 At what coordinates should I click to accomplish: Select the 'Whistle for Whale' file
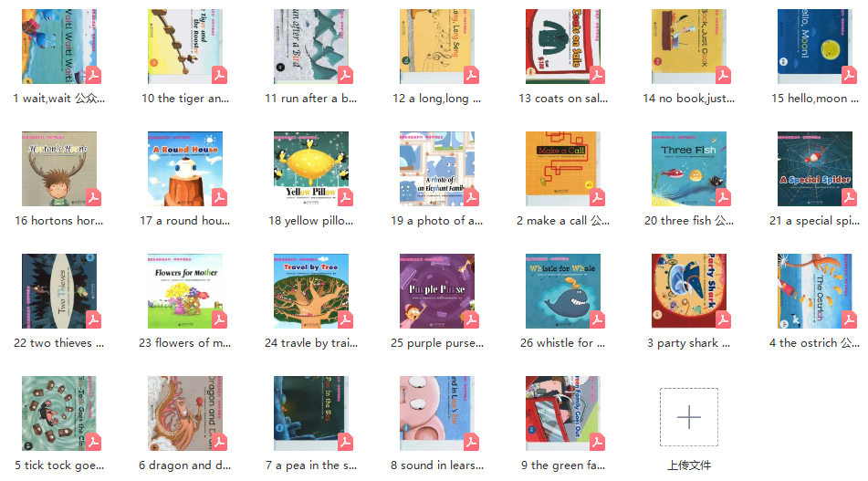click(x=563, y=291)
